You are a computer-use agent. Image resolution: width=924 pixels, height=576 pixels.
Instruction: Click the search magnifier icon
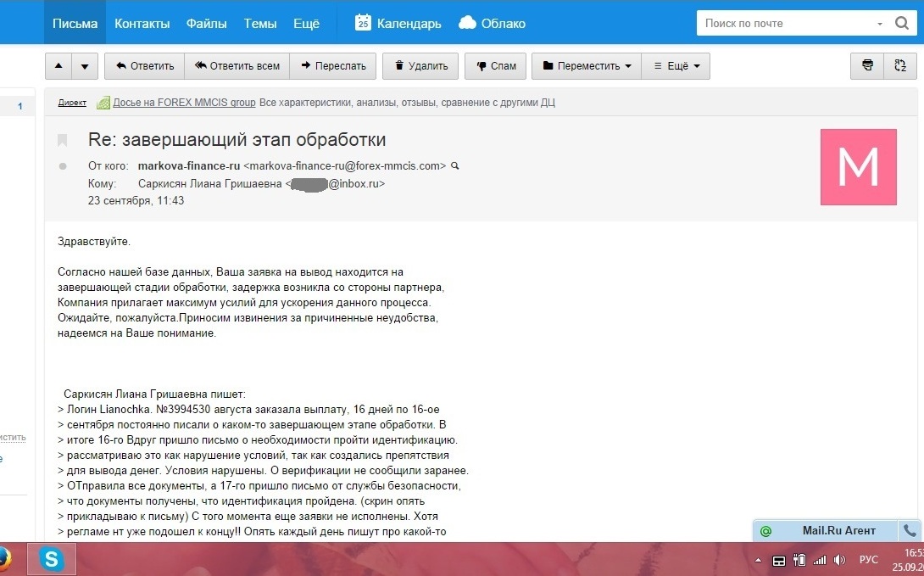(x=902, y=24)
